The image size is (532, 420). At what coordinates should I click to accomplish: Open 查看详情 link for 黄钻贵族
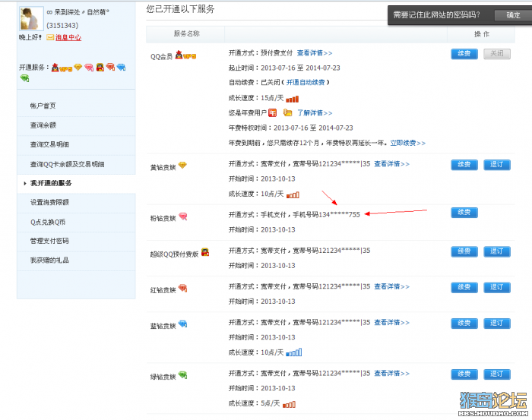[391, 164]
